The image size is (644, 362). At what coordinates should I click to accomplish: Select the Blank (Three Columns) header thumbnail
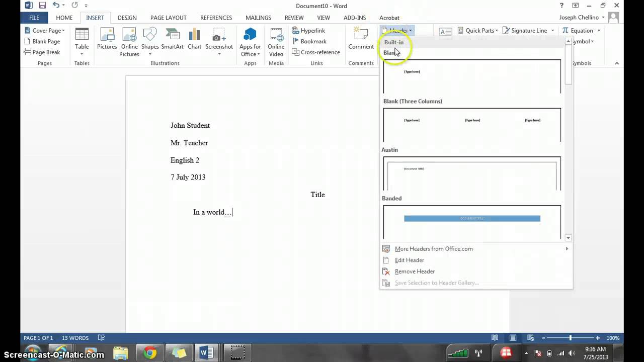472,125
